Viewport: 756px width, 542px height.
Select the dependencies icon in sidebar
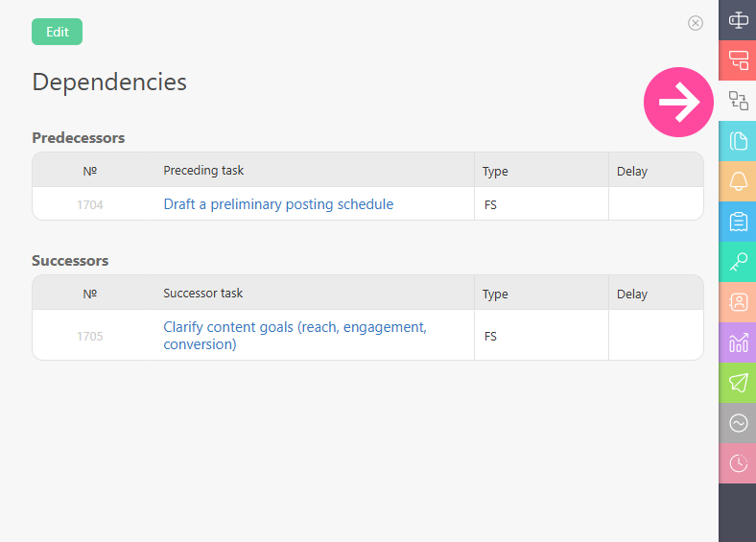click(x=738, y=101)
